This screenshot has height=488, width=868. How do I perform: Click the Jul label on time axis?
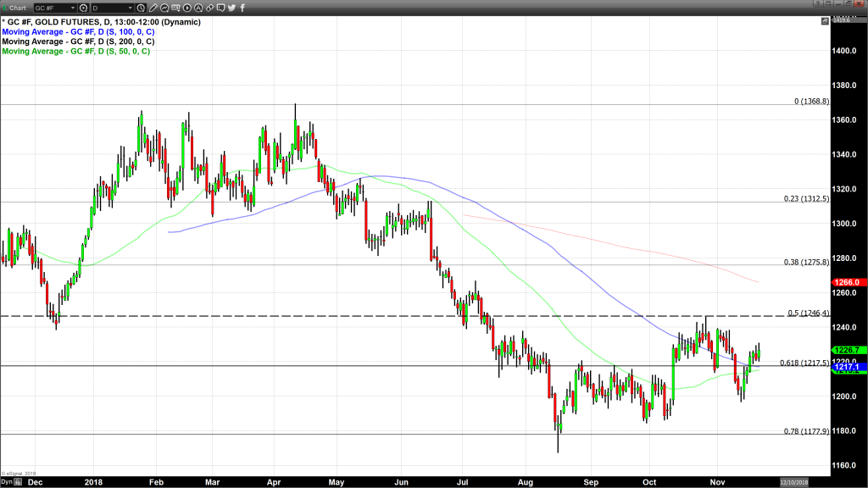pos(462,482)
